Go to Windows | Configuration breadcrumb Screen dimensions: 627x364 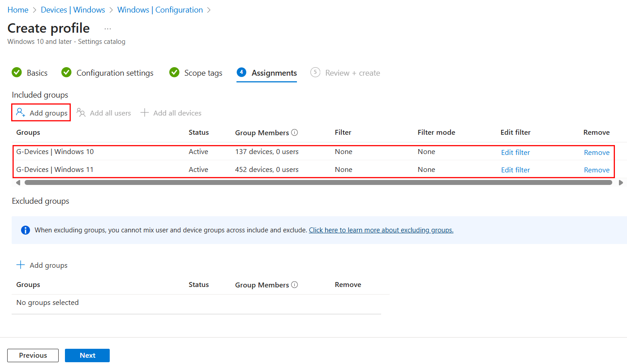pos(160,10)
